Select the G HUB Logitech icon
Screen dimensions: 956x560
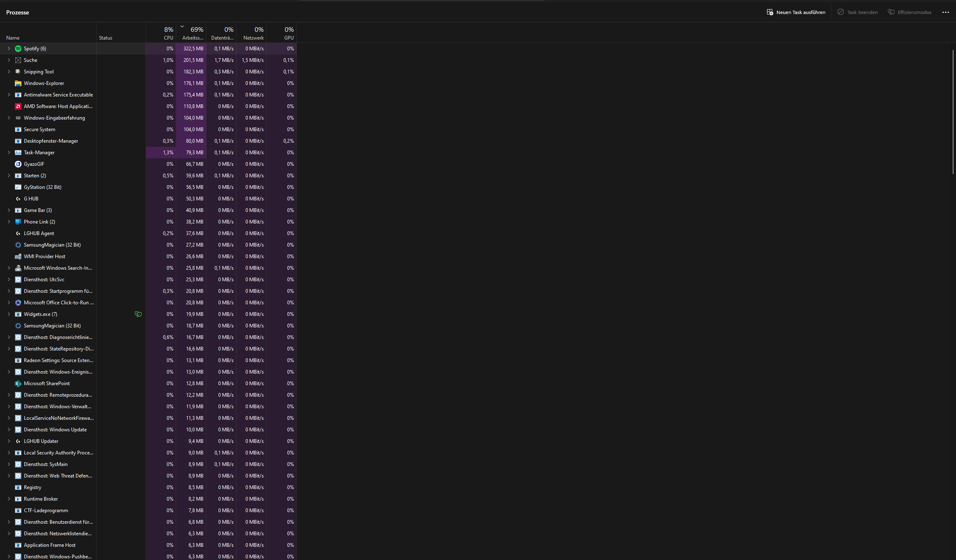point(18,199)
